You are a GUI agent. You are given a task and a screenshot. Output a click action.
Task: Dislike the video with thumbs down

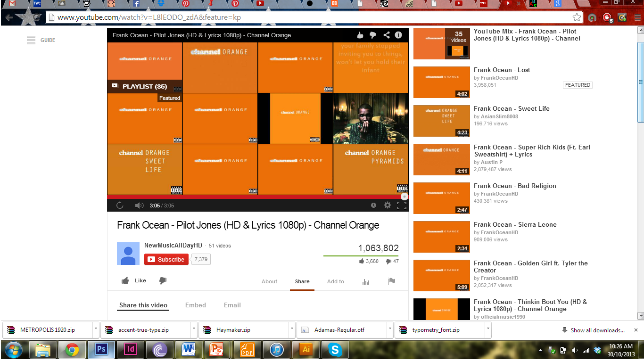[x=163, y=280]
